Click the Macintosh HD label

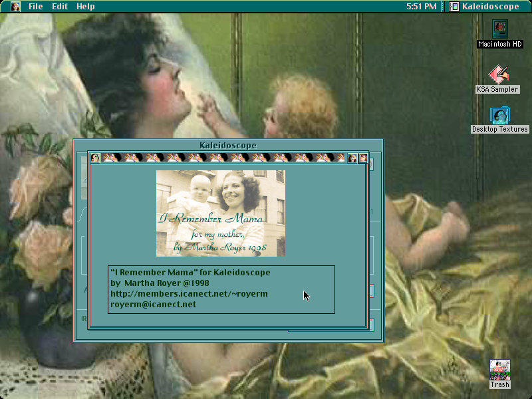click(x=500, y=44)
